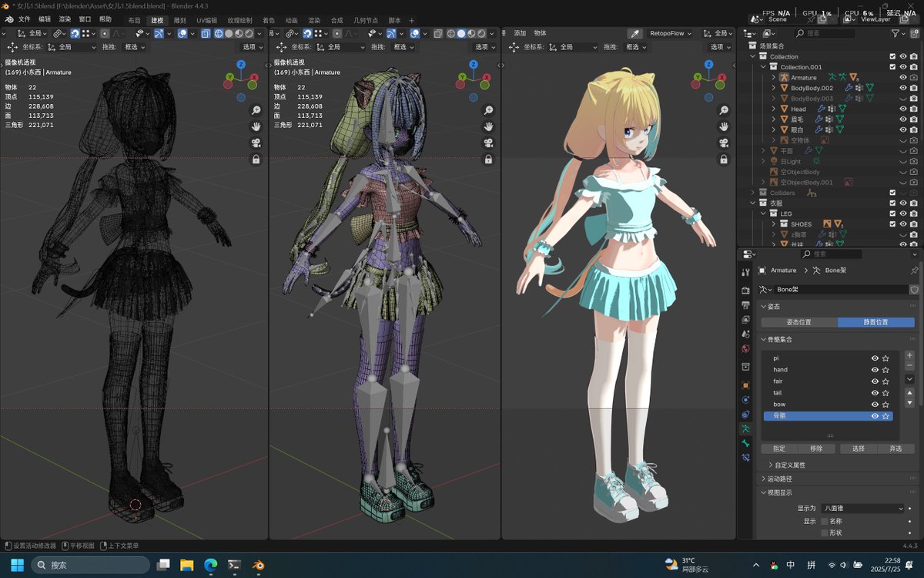The width and height of the screenshot is (924, 578).
Task: Click the 弃选 button
Action: pos(896,449)
